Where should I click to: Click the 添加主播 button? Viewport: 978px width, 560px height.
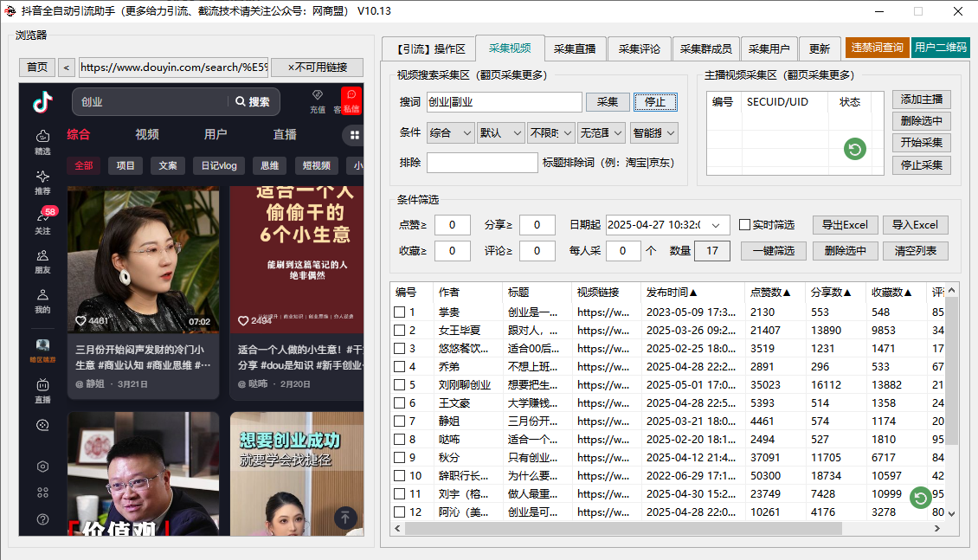point(921,100)
